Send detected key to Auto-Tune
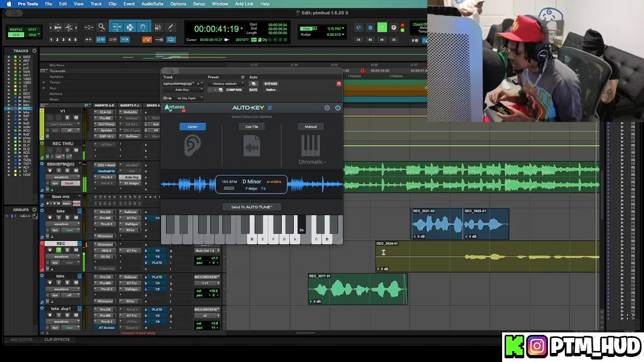This screenshot has height=362, width=644. click(252, 207)
